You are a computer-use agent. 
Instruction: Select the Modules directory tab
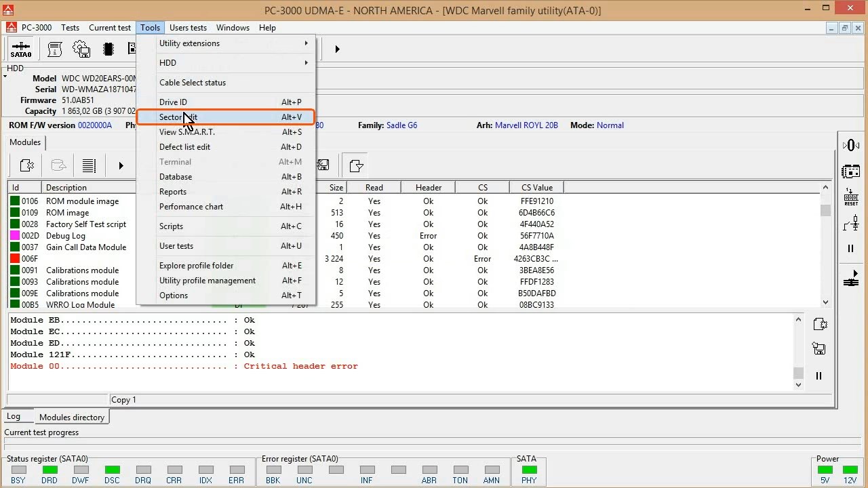pos(72,418)
